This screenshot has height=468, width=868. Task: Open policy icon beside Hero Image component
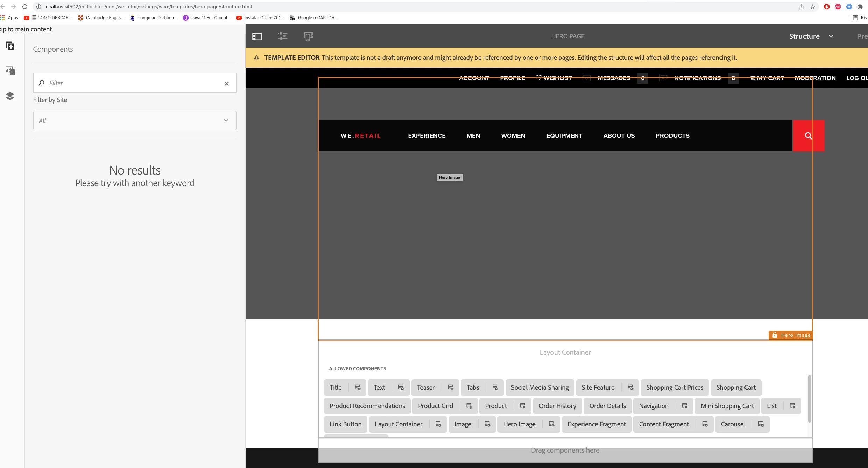(552, 424)
